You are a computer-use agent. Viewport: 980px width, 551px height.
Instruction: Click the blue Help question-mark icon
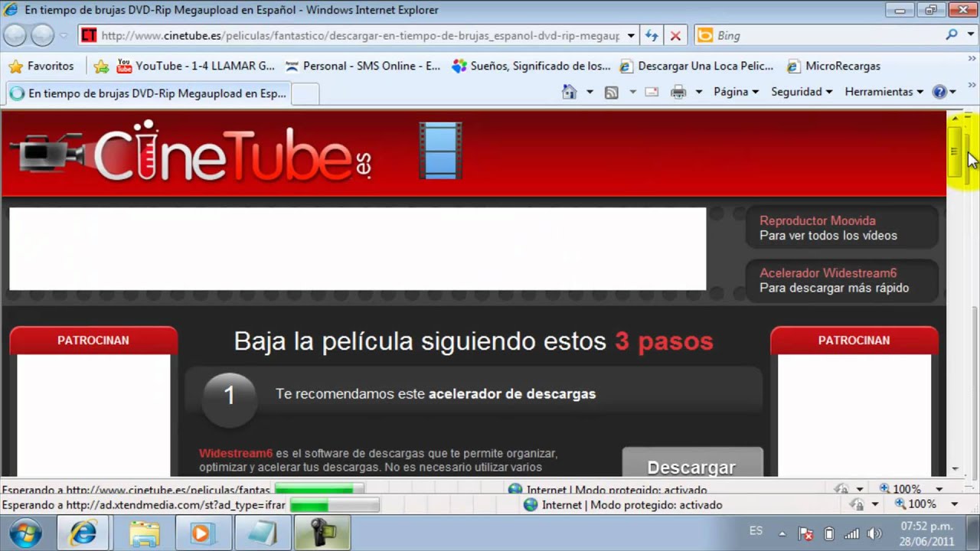[x=939, y=92]
